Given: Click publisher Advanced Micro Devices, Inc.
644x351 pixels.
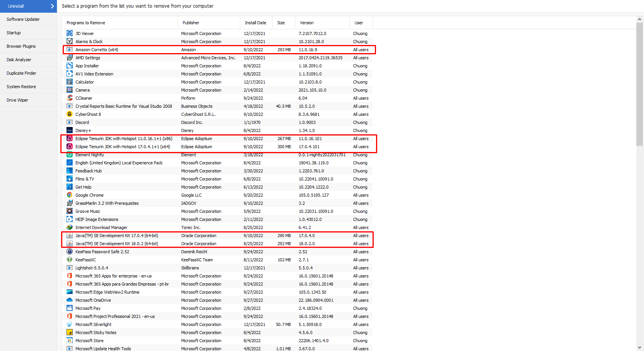Looking at the screenshot, I should click(x=208, y=58).
